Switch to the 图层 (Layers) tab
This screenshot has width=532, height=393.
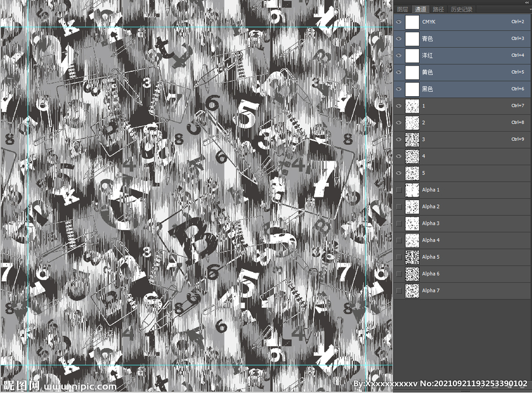click(403, 9)
